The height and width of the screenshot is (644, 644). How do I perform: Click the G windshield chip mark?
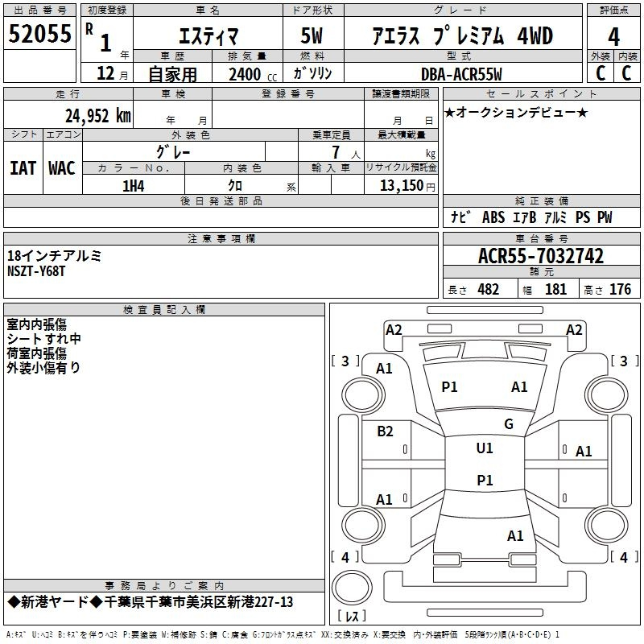(x=509, y=424)
